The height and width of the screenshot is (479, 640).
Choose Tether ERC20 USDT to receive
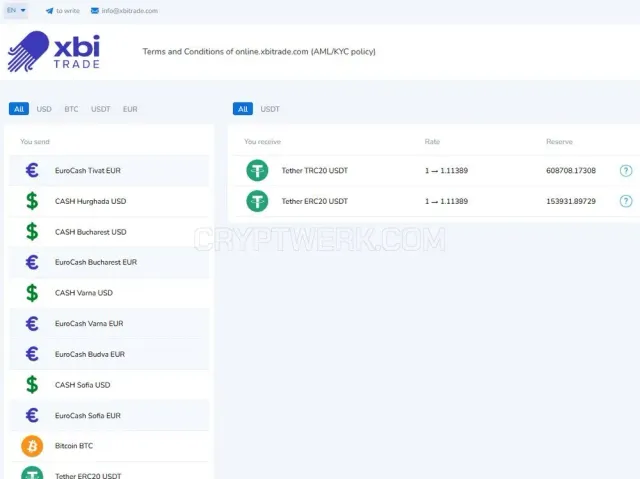click(436, 201)
